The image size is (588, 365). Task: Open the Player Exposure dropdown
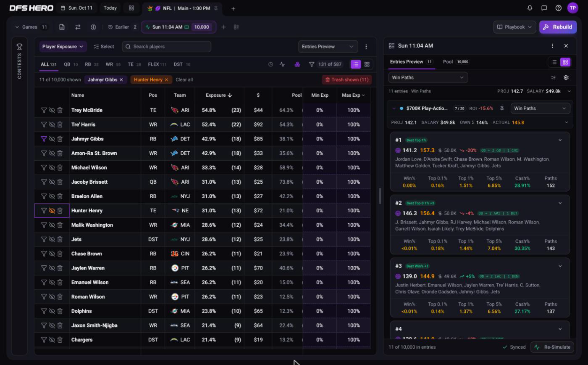pos(63,47)
